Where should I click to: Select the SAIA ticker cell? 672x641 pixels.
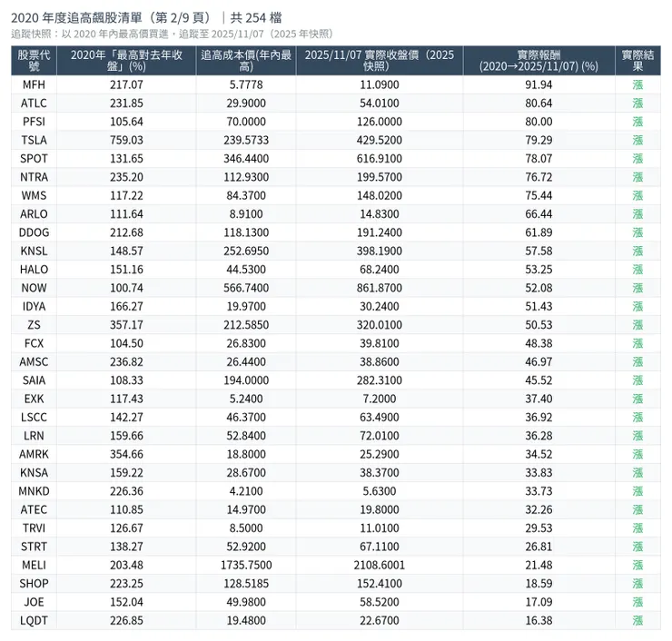click(34, 380)
